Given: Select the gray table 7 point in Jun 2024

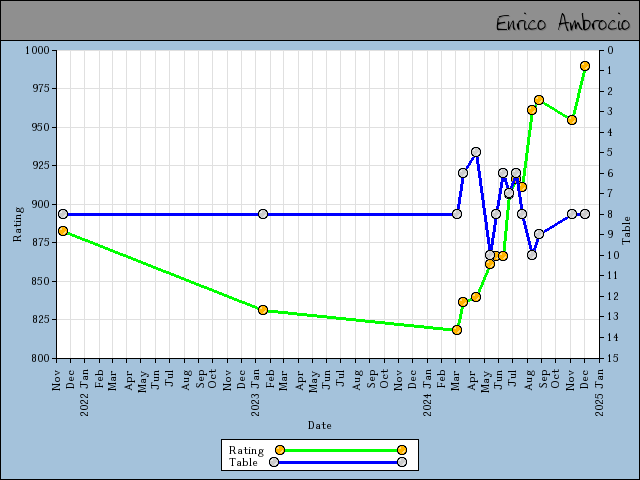Looking at the screenshot, I should click(x=509, y=193).
